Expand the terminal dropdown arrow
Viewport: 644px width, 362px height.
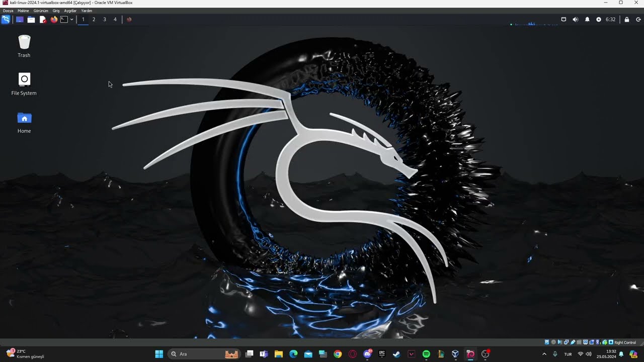pyautogui.click(x=71, y=20)
